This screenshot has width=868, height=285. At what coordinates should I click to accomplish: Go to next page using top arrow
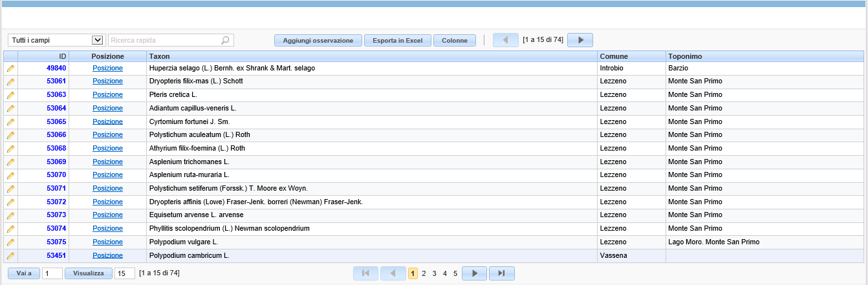pyautogui.click(x=580, y=40)
